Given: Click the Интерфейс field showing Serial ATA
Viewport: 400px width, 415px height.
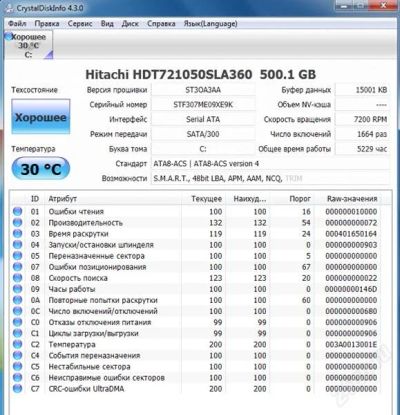Looking at the screenshot, I should [203, 119].
